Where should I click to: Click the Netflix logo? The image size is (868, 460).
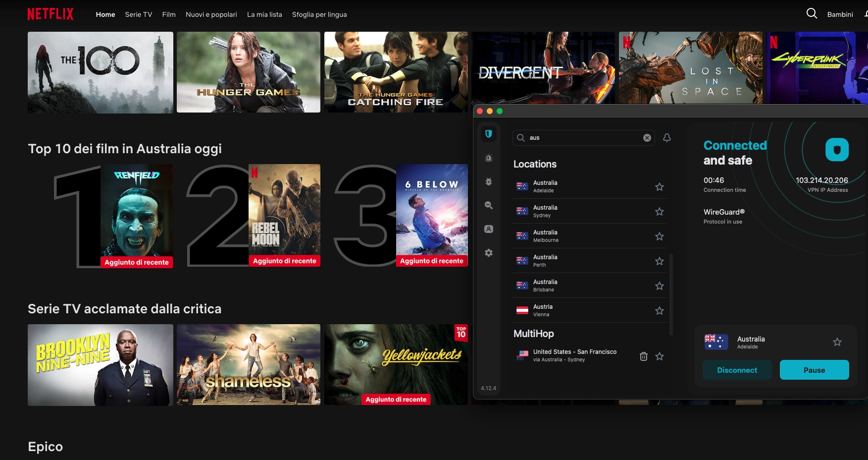tap(51, 14)
